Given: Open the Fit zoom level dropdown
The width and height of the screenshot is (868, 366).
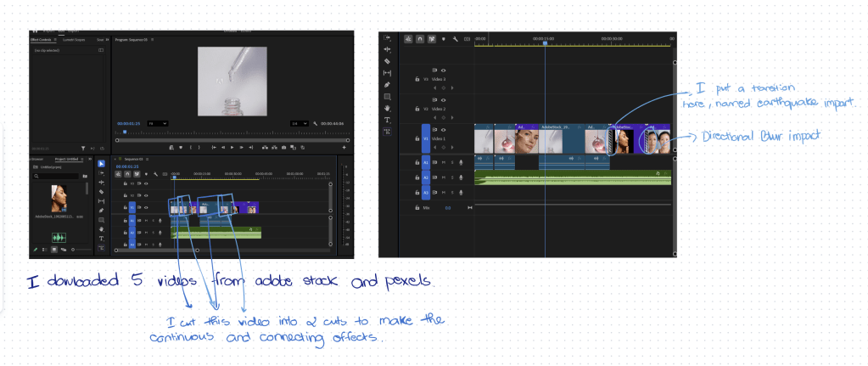Looking at the screenshot, I should pyautogui.click(x=158, y=123).
